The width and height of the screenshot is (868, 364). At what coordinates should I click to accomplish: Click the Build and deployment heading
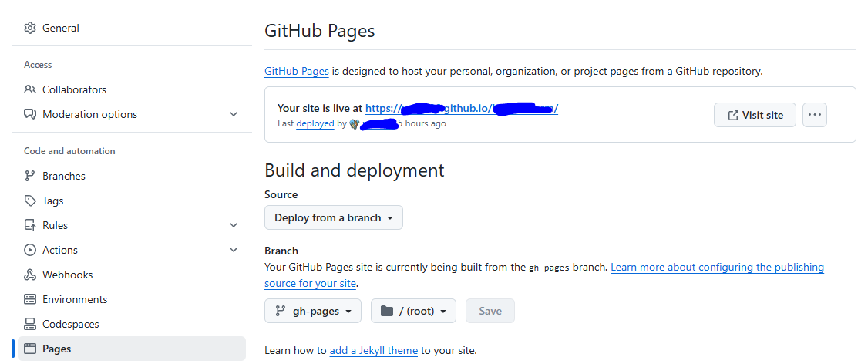click(355, 170)
